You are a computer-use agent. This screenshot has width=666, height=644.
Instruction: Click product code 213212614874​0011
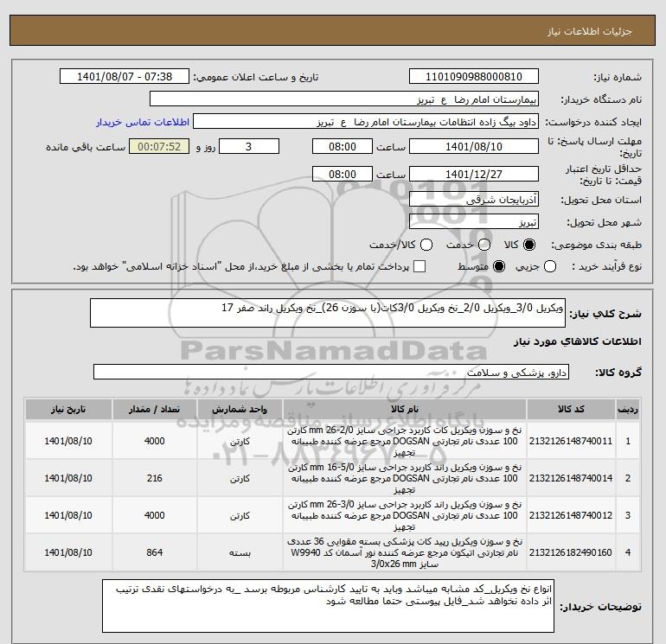(x=571, y=441)
